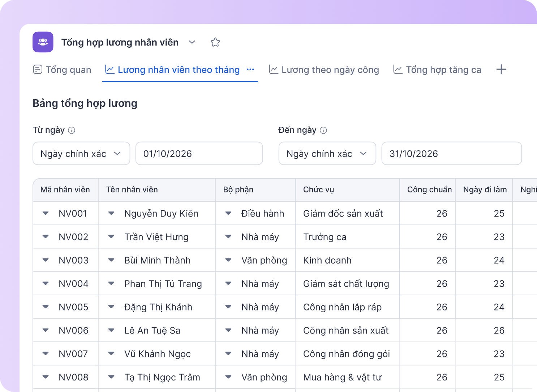Click the 01/10/2026 start date field
Viewport: 537px width, 392px height.
click(199, 153)
